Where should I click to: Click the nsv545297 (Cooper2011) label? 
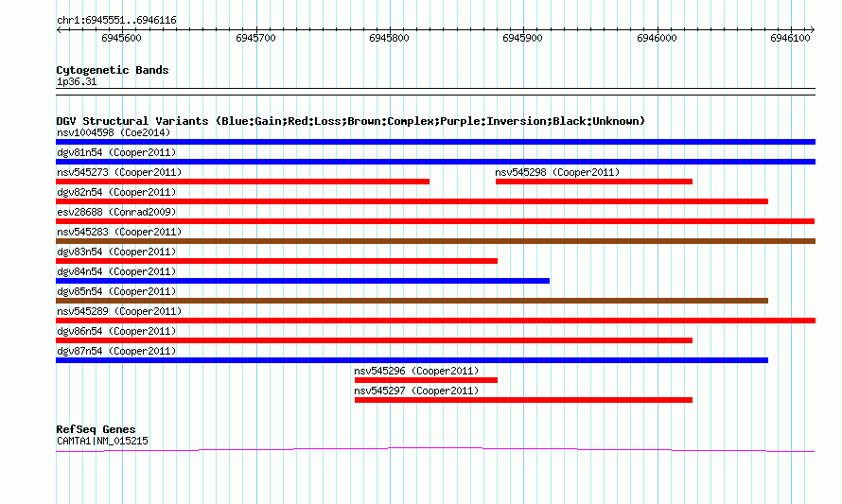pyautogui.click(x=416, y=391)
